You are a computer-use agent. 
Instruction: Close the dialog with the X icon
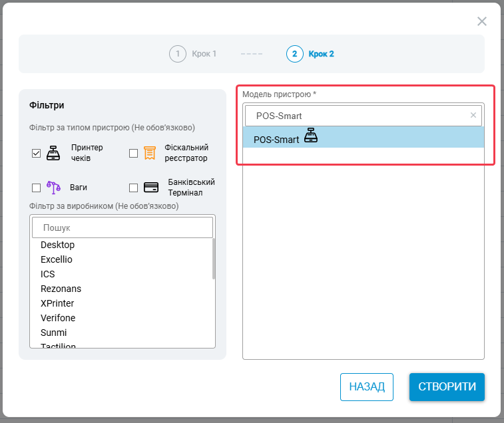pos(481,21)
